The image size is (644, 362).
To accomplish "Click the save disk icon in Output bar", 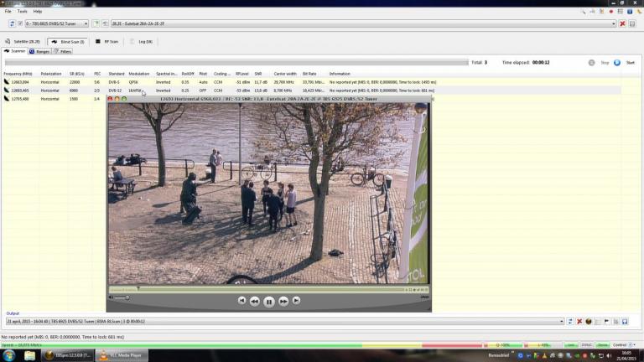I will (x=625, y=321).
